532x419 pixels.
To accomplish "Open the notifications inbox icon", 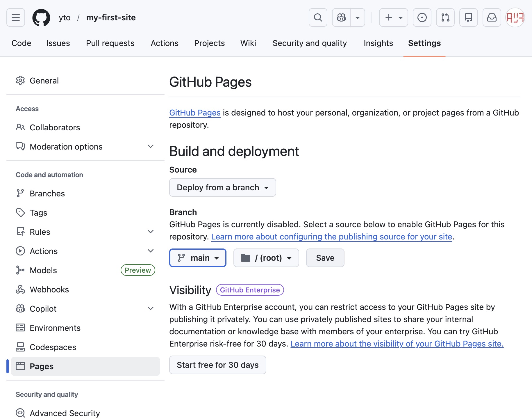I will 492,17.
